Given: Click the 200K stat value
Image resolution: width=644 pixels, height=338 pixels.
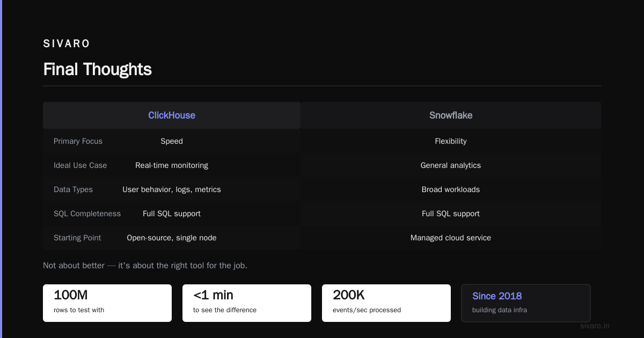Looking at the screenshot, I should coord(349,295).
